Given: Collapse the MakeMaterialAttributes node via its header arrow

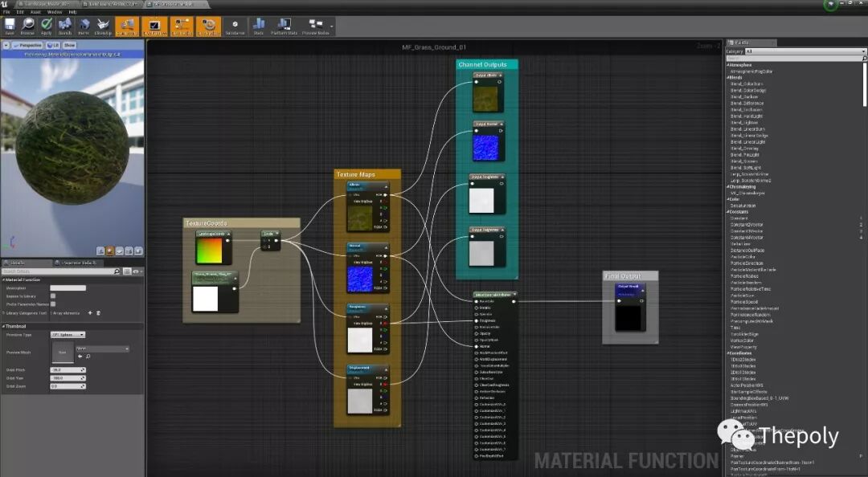Looking at the screenshot, I should click(x=515, y=295).
